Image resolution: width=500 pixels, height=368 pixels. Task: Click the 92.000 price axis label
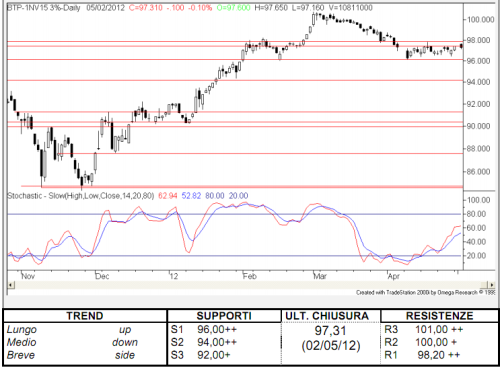pyautogui.click(x=479, y=104)
